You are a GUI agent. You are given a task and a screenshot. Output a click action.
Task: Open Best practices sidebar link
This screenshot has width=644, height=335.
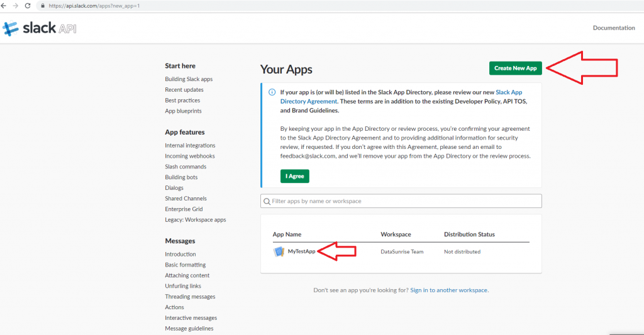tap(182, 100)
